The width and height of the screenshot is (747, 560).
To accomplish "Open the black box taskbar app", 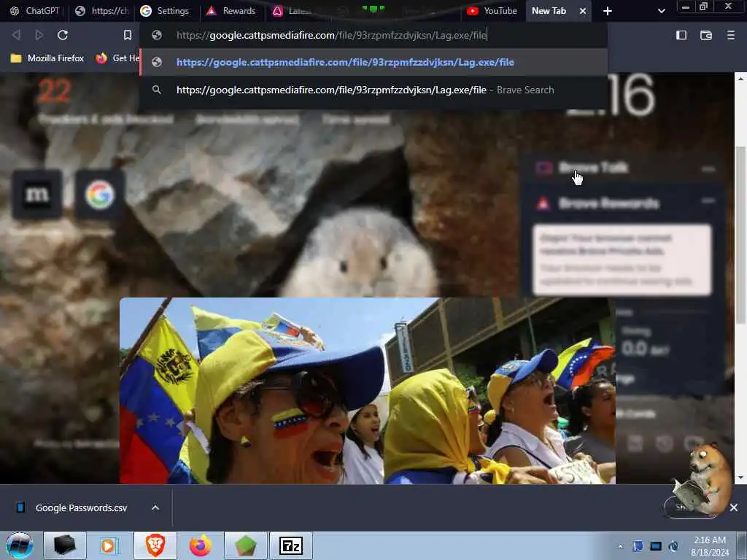I will tap(64, 545).
